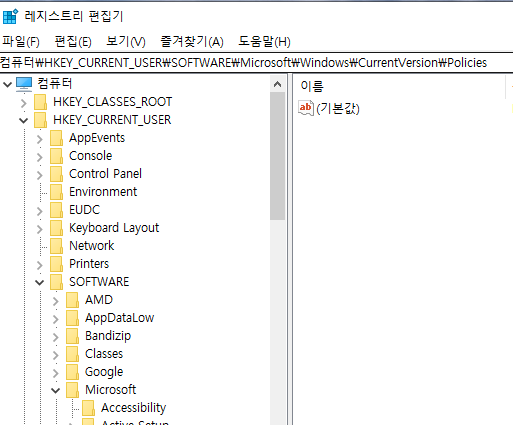
Task: Click the Microsoft folder icon
Action: 72,390
